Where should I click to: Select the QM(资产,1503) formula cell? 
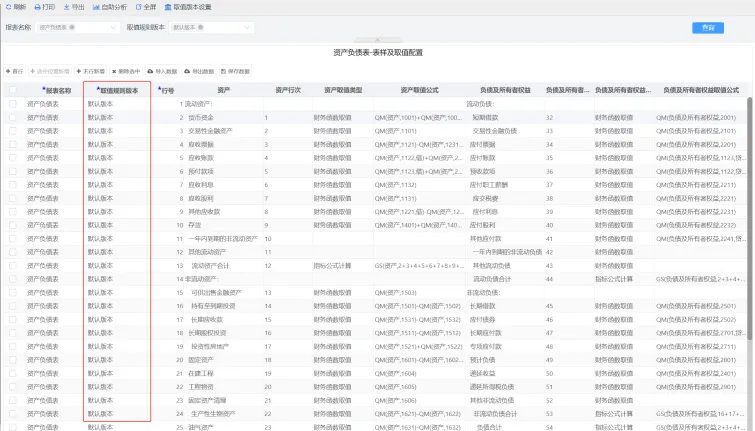click(x=395, y=292)
